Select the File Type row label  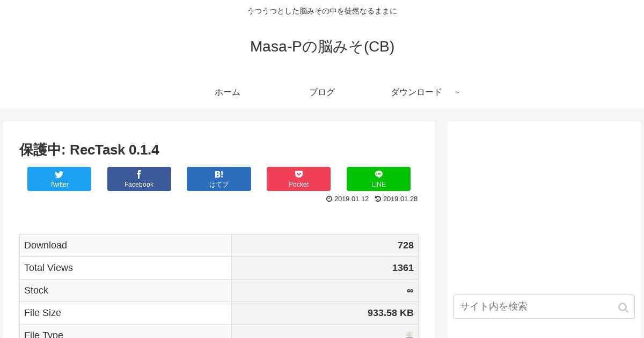point(43,334)
